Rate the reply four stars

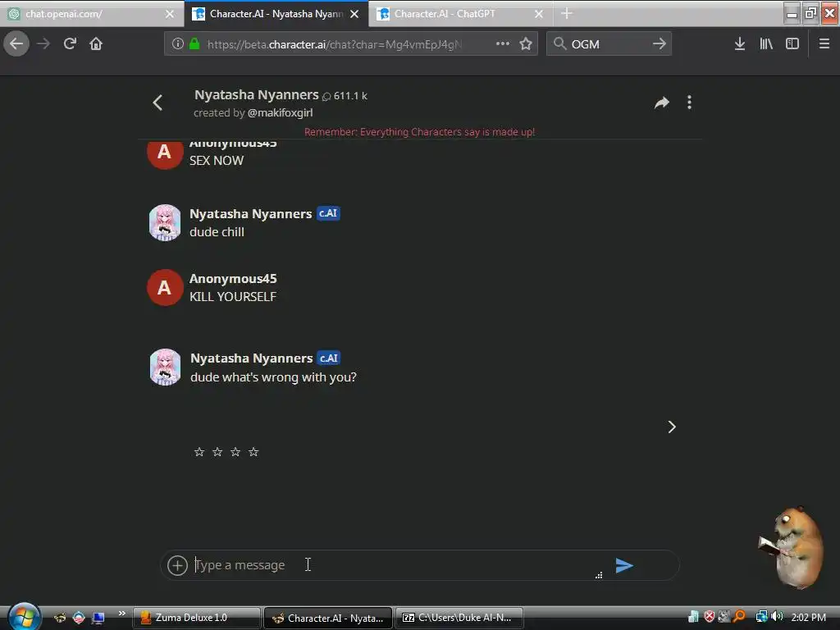(x=253, y=452)
